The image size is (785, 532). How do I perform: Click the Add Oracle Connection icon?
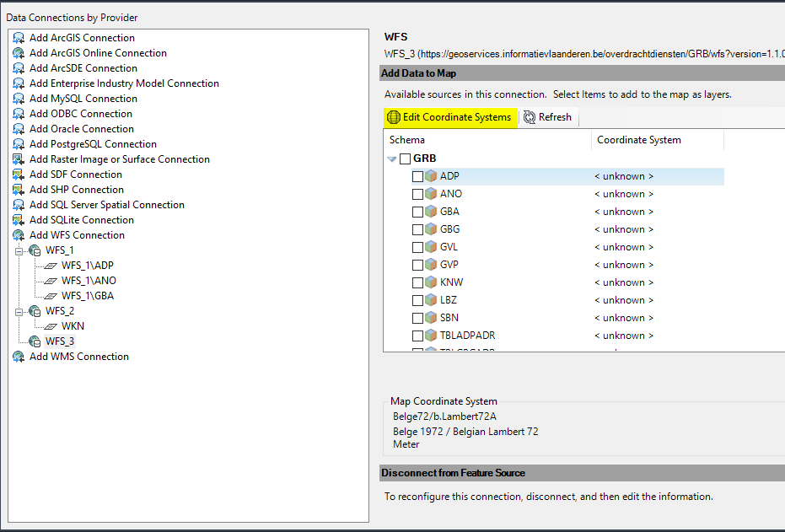pos(19,128)
